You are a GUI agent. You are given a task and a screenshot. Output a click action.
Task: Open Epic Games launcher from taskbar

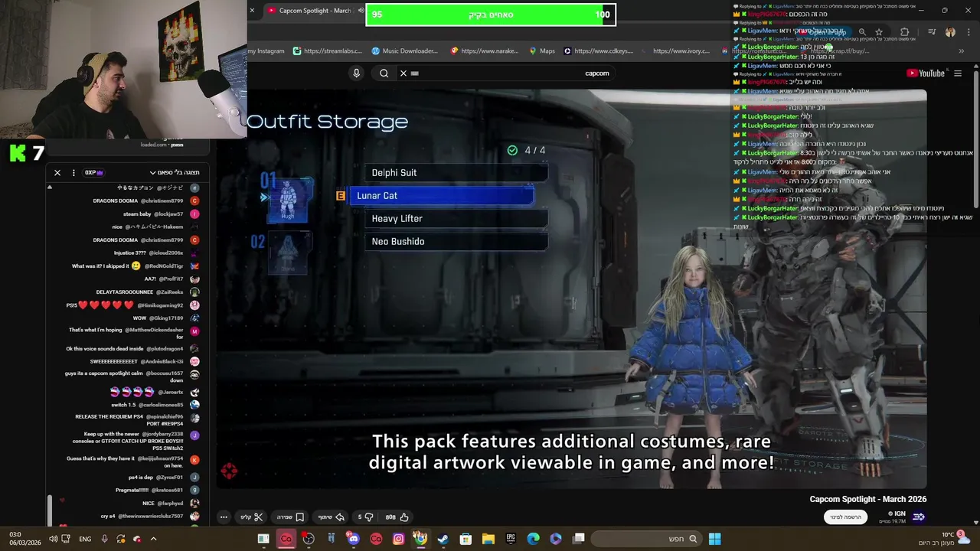(x=511, y=539)
